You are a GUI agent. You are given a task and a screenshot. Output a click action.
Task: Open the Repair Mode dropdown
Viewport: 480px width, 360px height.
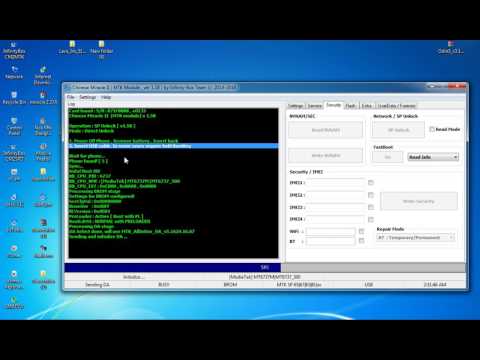click(x=416, y=237)
